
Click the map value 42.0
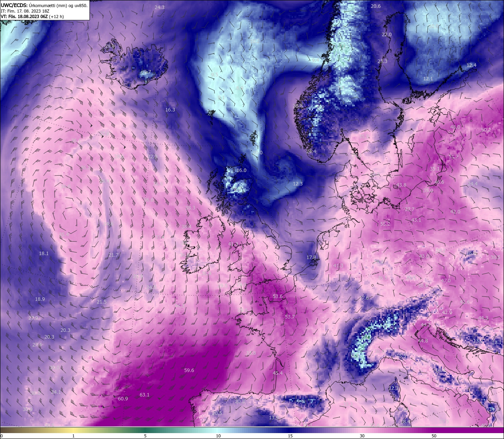455,212
